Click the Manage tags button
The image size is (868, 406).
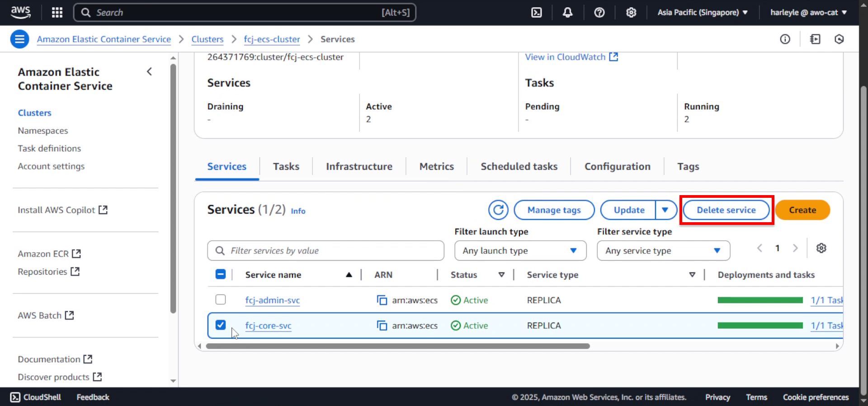click(554, 210)
